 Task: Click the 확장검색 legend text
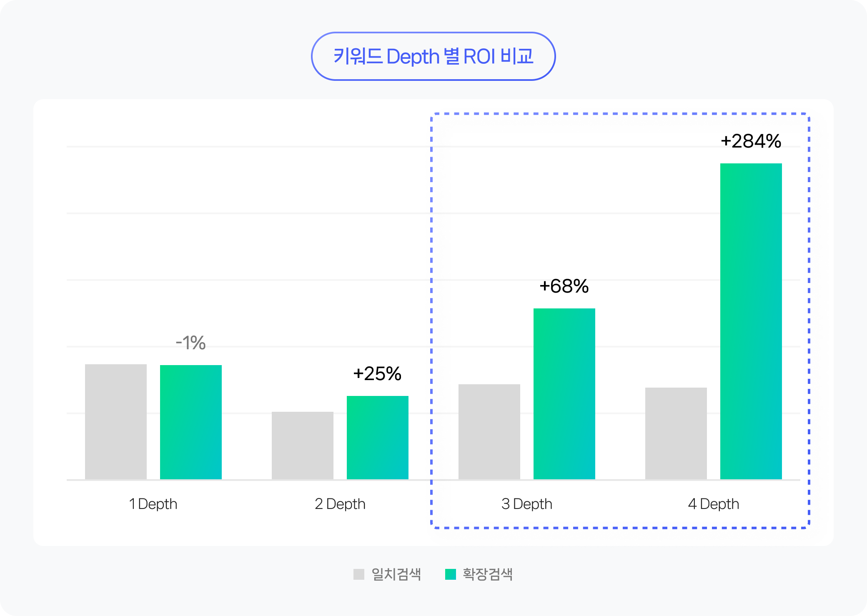tap(488, 574)
